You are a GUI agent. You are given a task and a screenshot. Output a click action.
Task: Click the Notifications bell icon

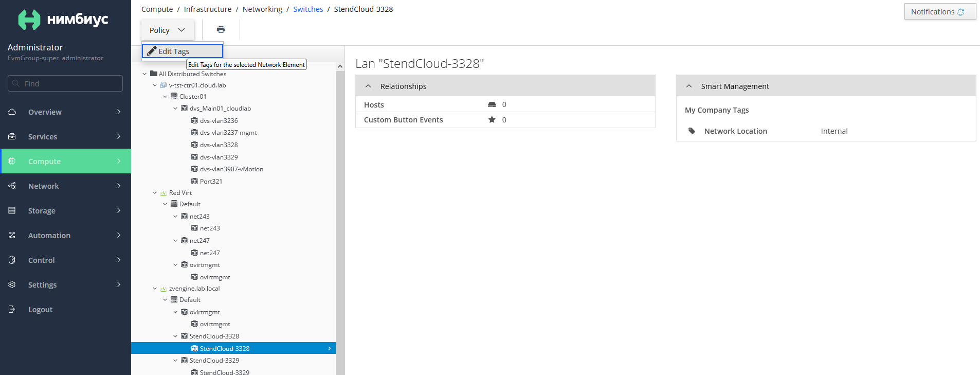point(960,12)
